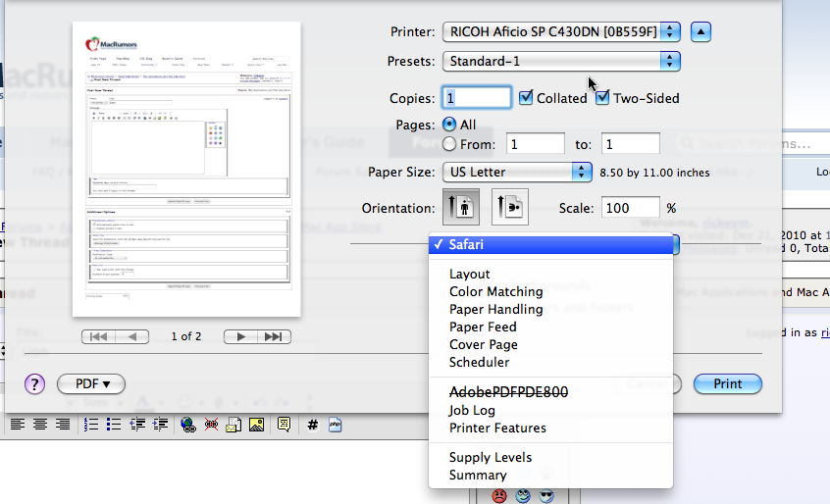Wrap quote tags with the speech bubble icon
Image resolution: width=830 pixels, height=504 pixels.
[285, 425]
